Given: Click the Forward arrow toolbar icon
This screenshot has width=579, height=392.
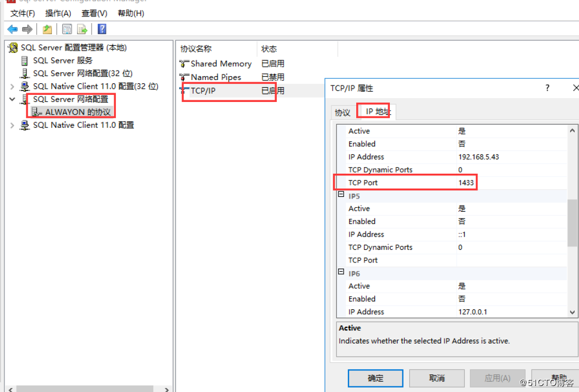Looking at the screenshot, I should coord(28,29).
